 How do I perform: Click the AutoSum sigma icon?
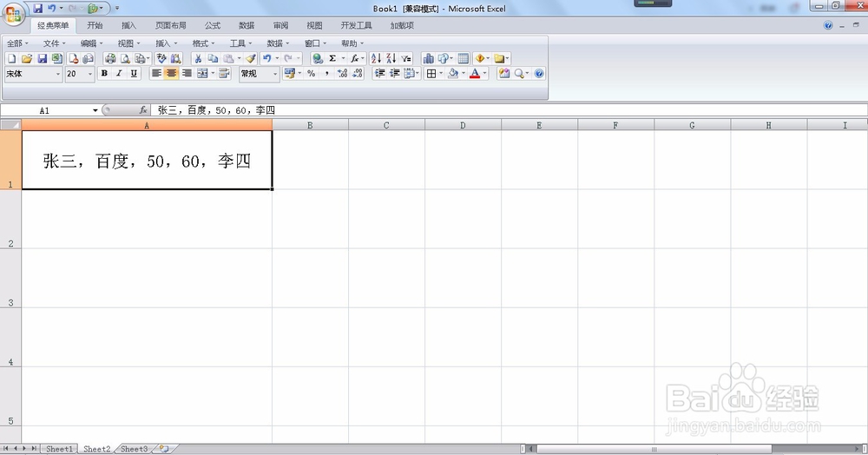[x=332, y=58]
